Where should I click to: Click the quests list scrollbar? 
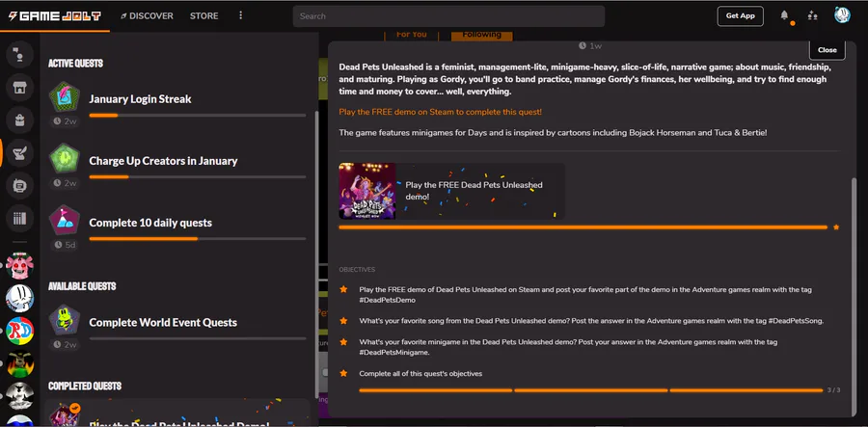tap(316, 254)
